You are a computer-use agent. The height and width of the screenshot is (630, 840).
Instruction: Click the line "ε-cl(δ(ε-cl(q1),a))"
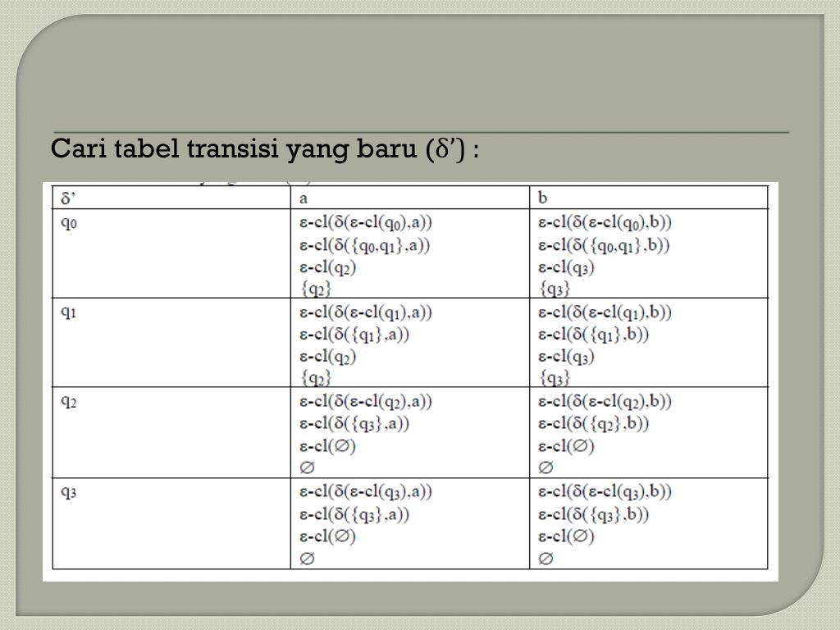coord(366,313)
